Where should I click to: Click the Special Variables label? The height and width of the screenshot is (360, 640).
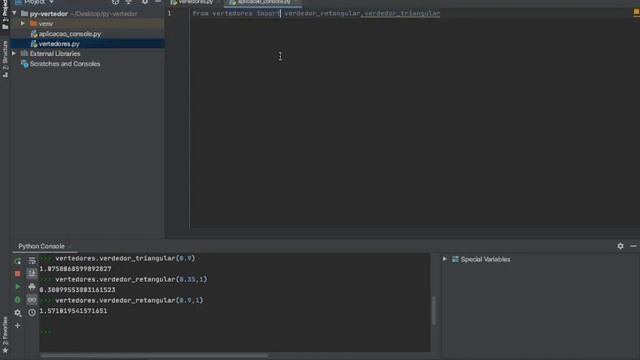[x=485, y=259]
